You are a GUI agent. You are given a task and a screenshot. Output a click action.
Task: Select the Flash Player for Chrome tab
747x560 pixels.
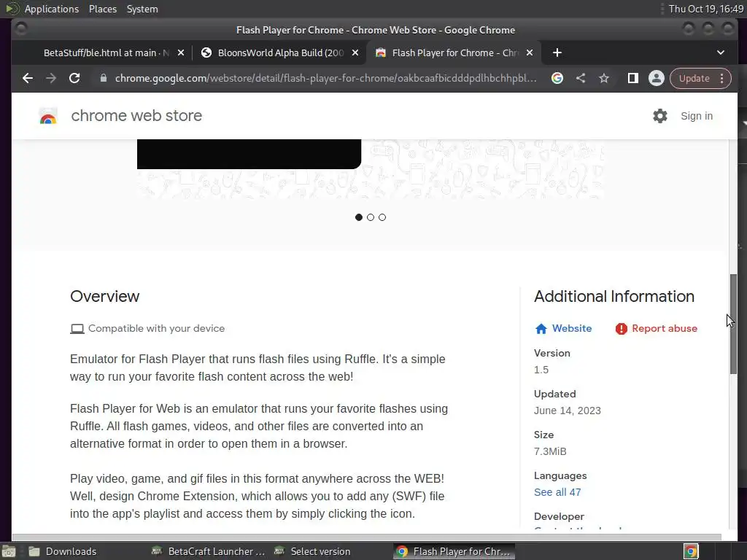tap(454, 52)
